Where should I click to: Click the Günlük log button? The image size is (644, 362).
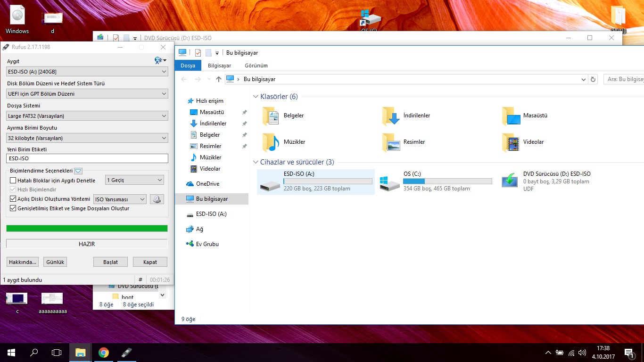click(55, 262)
